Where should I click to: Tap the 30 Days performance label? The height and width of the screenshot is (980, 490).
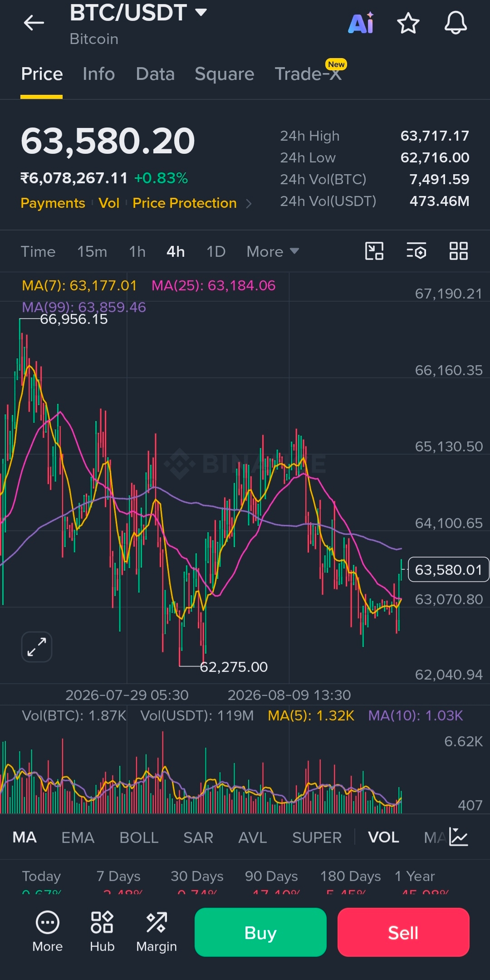pyautogui.click(x=197, y=876)
